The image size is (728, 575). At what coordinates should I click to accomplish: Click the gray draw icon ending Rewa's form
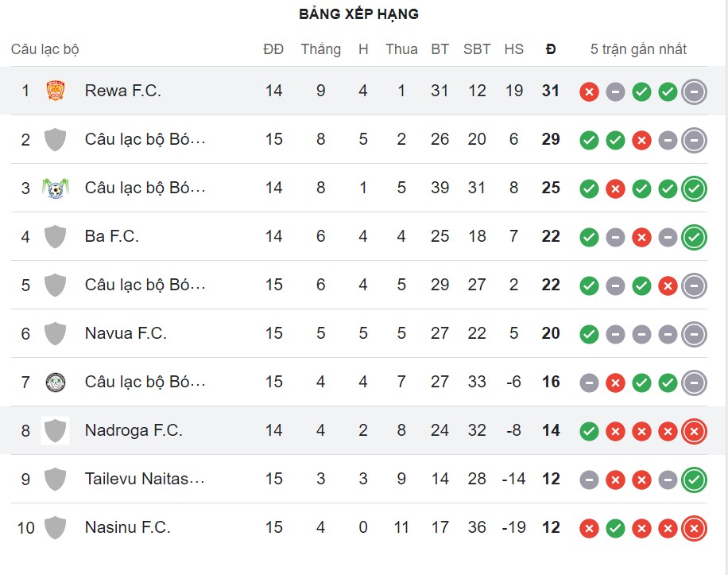pyautogui.click(x=694, y=91)
